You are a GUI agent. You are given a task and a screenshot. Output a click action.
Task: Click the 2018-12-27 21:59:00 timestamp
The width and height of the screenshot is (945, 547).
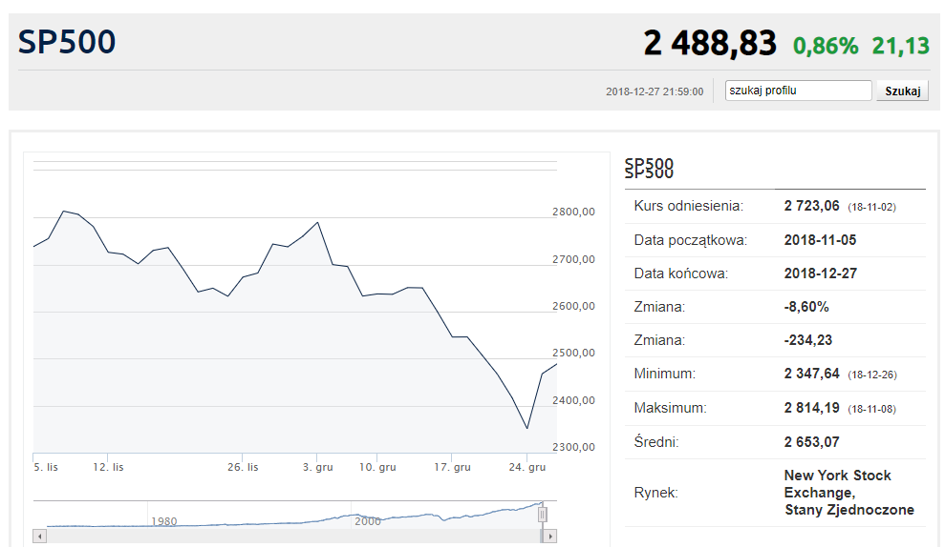pyautogui.click(x=655, y=92)
